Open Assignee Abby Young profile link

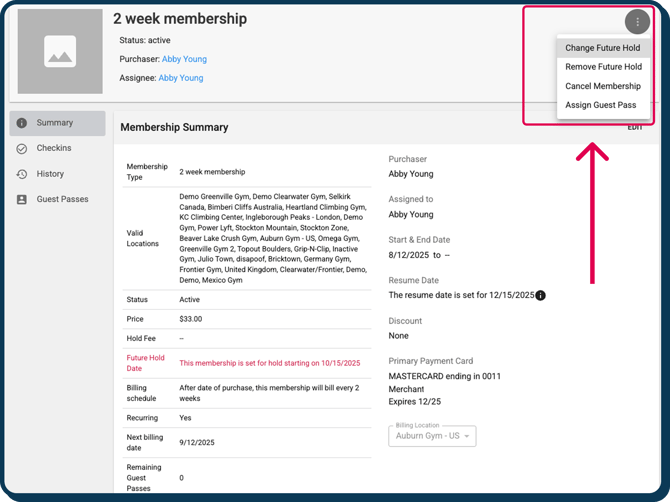180,78
